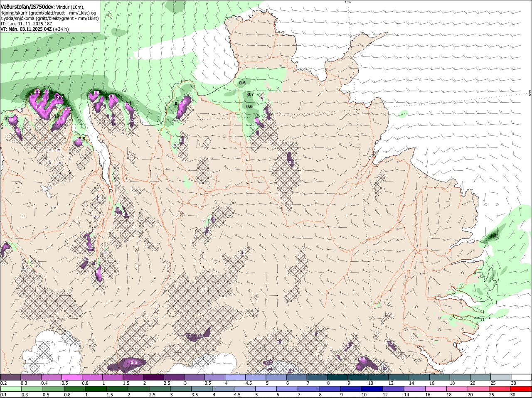Select the white 30 swatch in upper legend row
The height and width of the screenshot is (398, 532).
click(521, 377)
